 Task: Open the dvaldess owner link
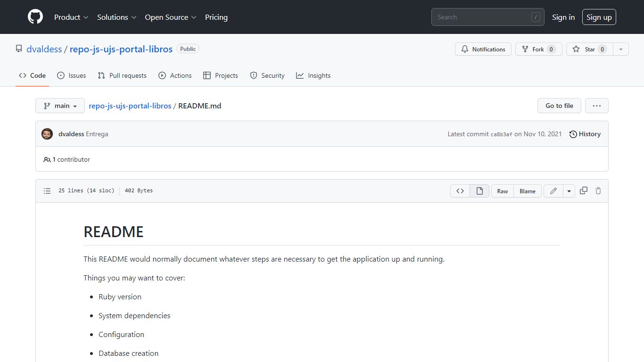tap(44, 49)
